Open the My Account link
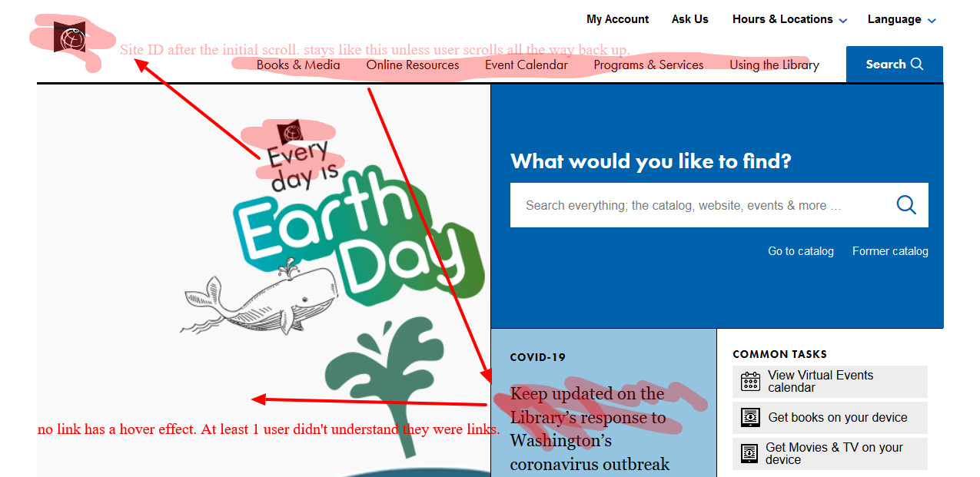This screenshot has width=980, height=477. coord(617,19)
